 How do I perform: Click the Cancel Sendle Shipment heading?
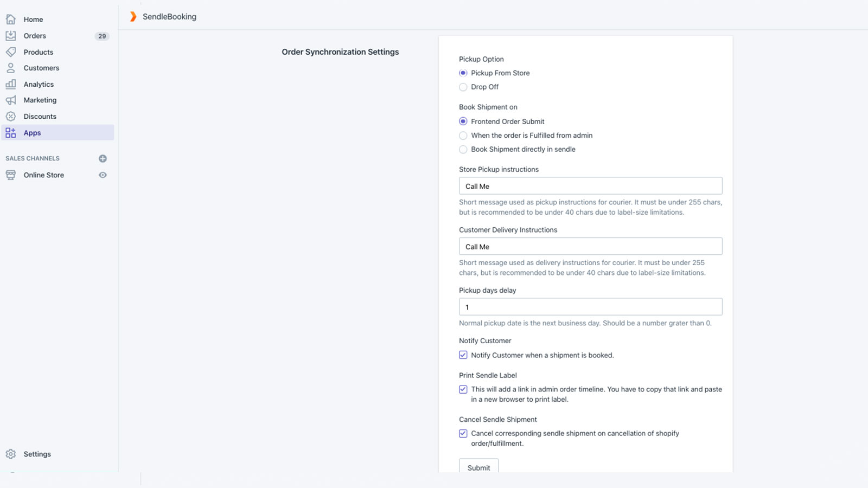point(498,420)
